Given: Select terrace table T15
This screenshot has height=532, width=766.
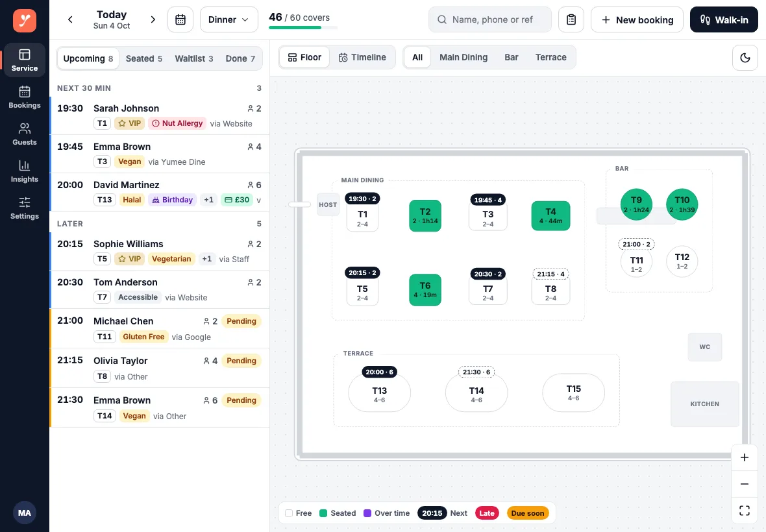Looking at the screenshot, I should click(573, 393).
